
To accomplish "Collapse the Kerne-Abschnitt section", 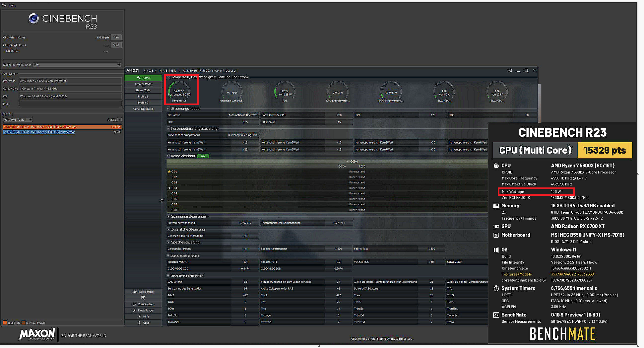I will pos(168,156).
